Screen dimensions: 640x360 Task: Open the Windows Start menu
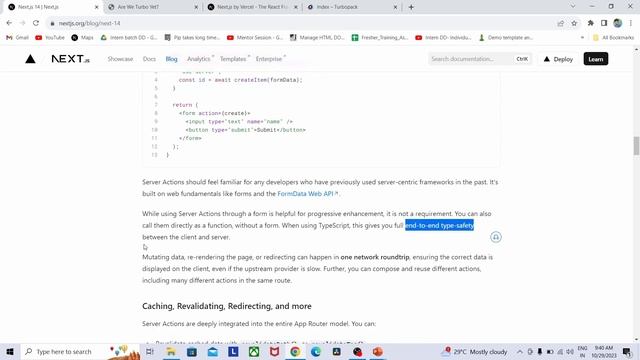coord(10,351)
